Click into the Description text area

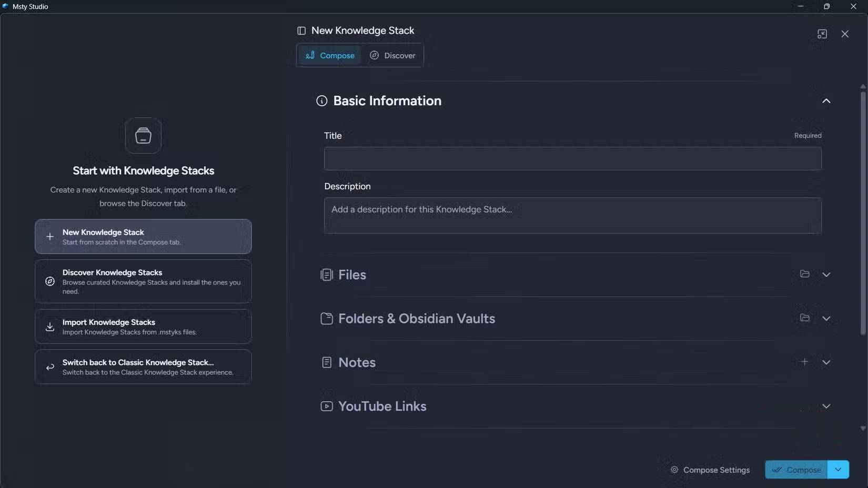(572, 216)
